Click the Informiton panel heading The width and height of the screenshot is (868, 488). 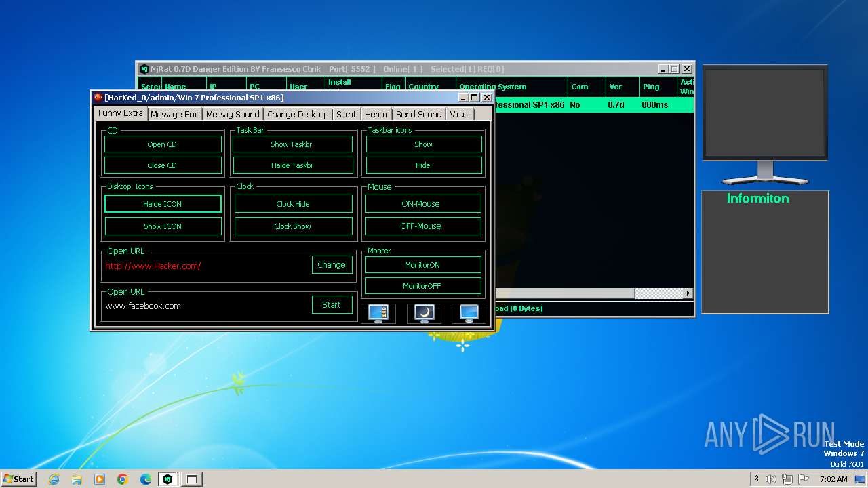(x=757, y=199)
